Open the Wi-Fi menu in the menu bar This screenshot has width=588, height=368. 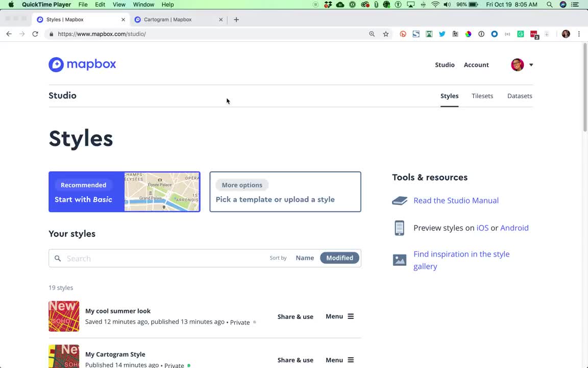pyautogui.click(x=435, y=4)
